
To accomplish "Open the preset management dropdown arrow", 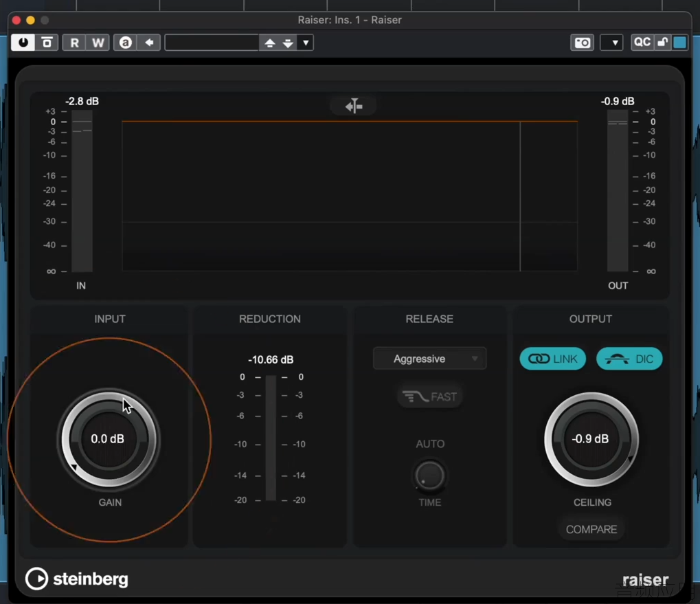I will [x=306, y=43].
